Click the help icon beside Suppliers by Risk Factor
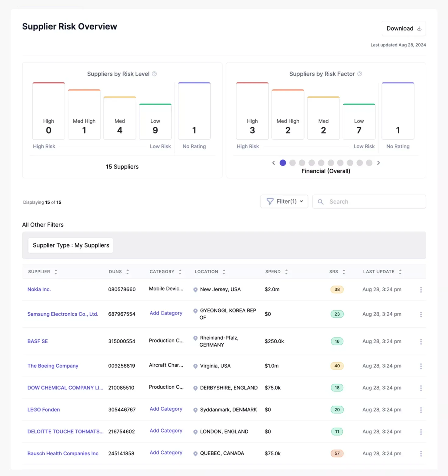The image size is (448, 476). pos(359,74)
